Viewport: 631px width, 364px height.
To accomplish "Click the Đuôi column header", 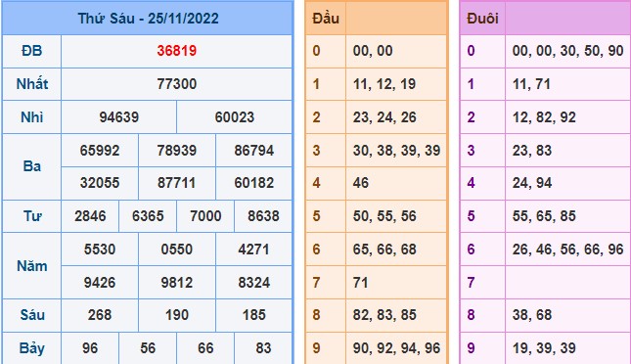I will coord(482,19).
